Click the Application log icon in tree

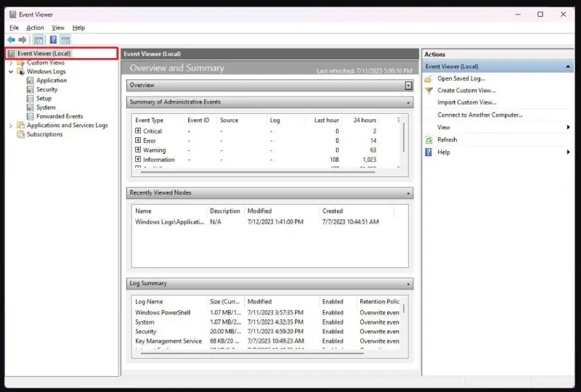click(30, 81)
